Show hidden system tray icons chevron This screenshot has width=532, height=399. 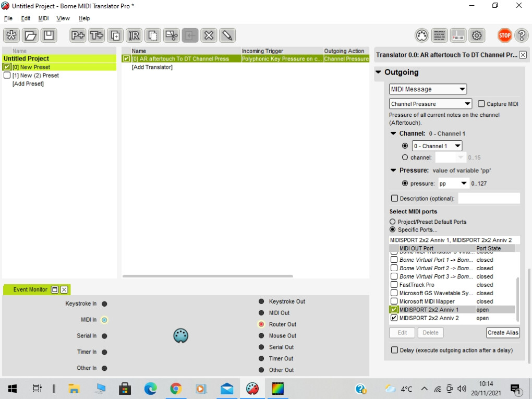coord(424,389)
